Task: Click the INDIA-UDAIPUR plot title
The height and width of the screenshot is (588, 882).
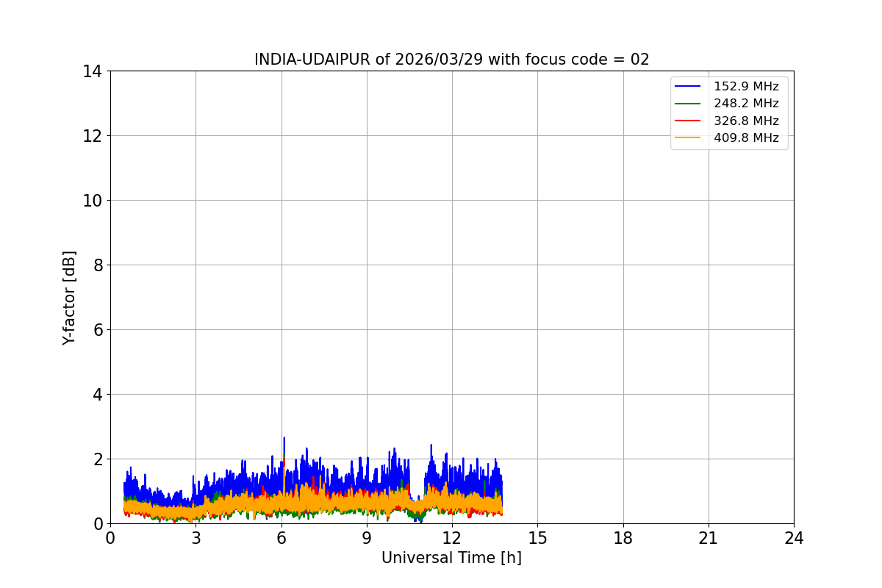Action: click(x=452, y=60)
